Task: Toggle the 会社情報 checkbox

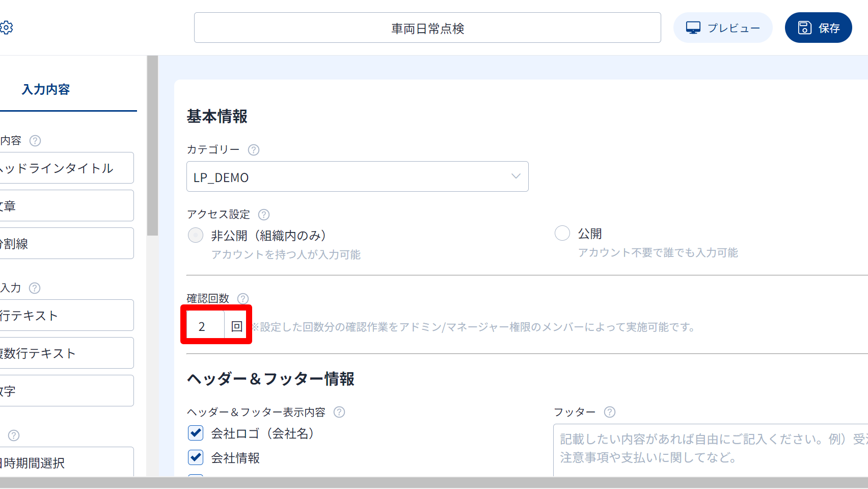Action: click(x=196, y=457)
